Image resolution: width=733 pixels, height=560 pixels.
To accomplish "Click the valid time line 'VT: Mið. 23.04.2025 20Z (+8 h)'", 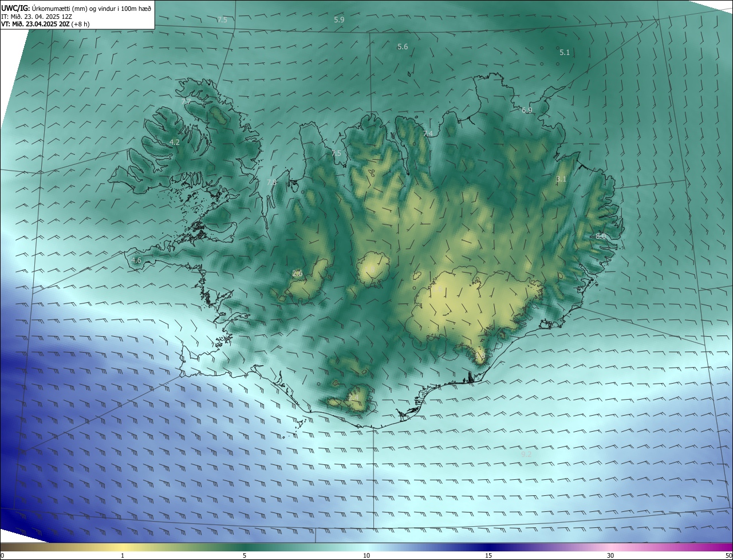I will [x=45, y=24].
